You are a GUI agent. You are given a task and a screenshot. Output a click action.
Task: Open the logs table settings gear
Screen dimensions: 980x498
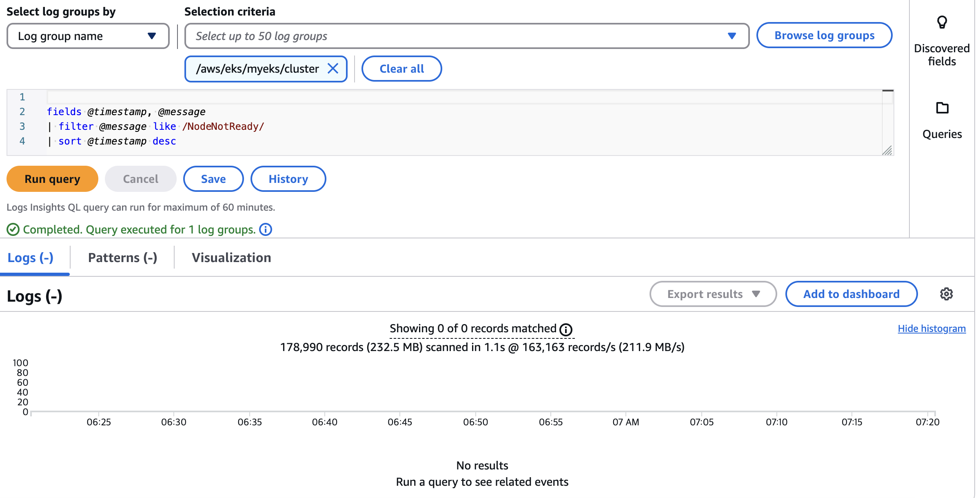946,294
